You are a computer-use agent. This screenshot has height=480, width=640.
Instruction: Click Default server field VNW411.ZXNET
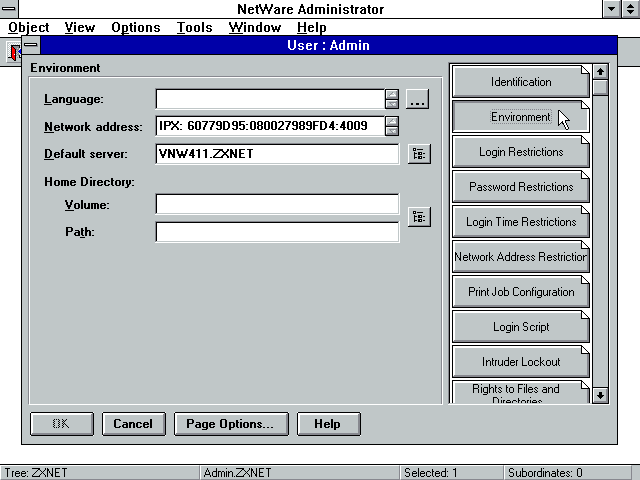(277, 154)
